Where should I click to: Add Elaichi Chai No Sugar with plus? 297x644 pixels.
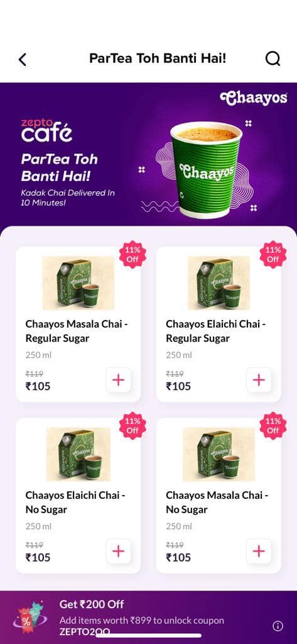pyautogui.click(x=119, y=551)
